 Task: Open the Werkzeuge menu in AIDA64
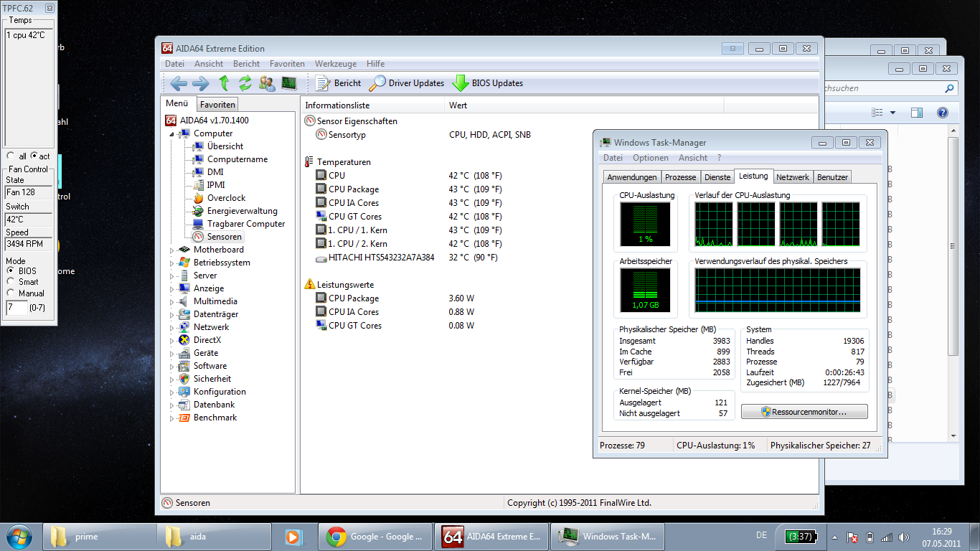334,64
